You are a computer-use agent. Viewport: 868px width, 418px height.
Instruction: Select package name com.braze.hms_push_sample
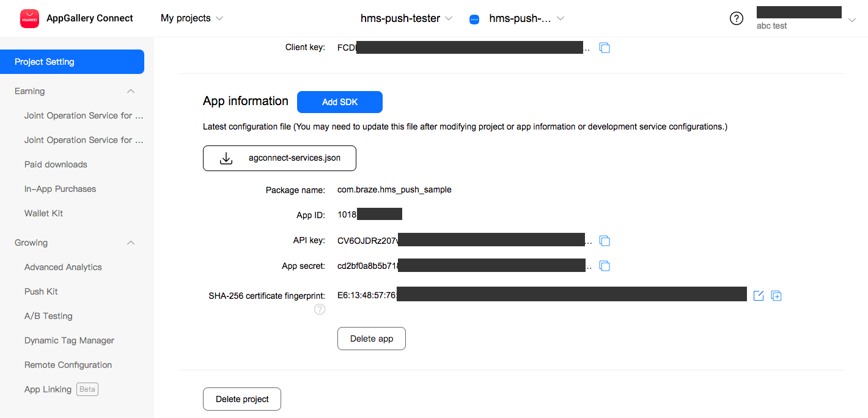click(394, 190)
